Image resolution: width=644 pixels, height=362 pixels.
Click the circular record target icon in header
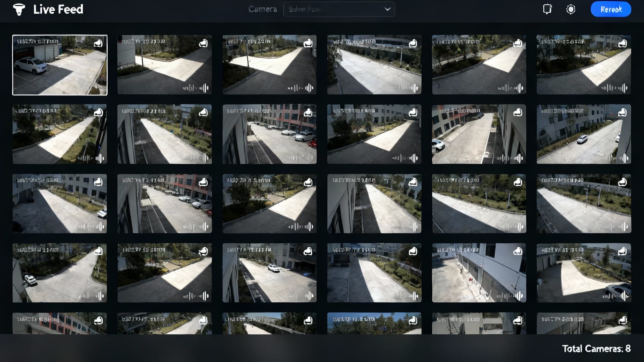click(x=571, y=9)
